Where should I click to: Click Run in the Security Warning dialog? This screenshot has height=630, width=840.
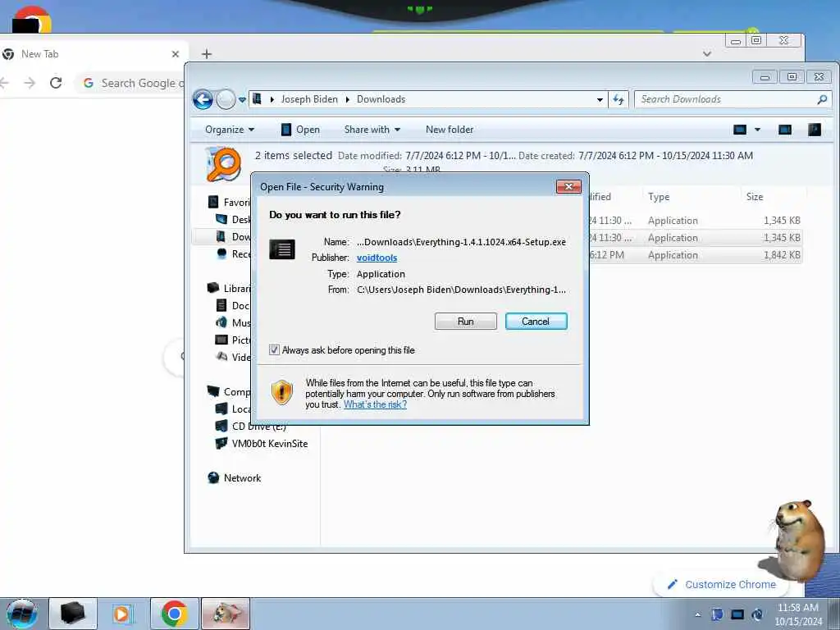point(466,322)
